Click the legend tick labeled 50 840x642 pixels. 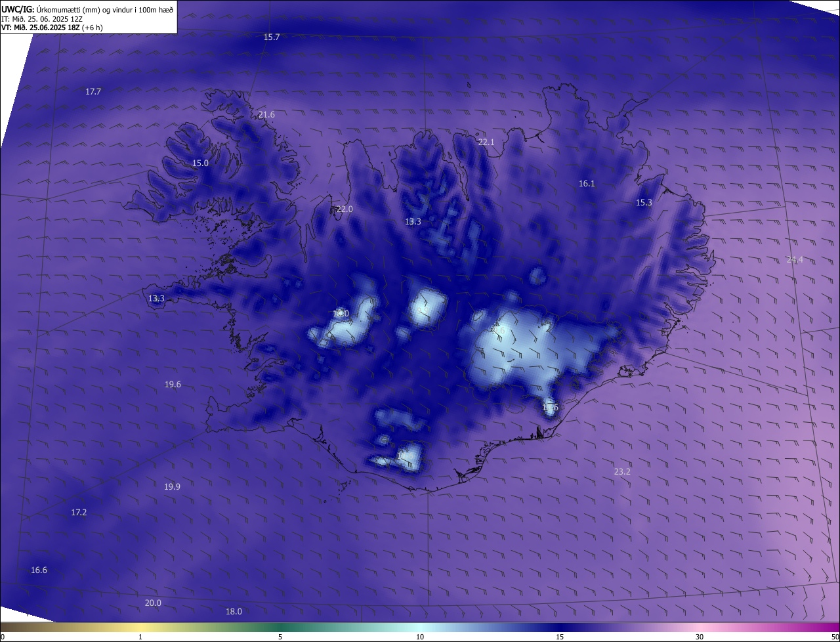(x=835, y=637)
